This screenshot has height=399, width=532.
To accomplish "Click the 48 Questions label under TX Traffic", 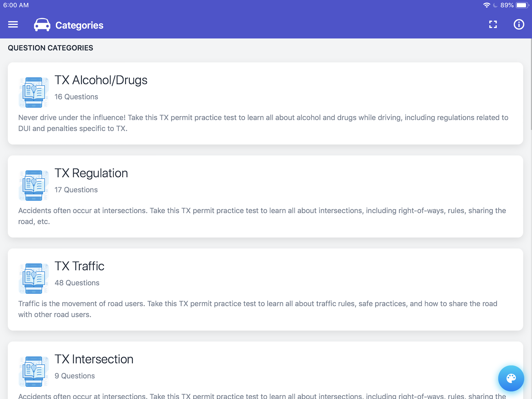I will [77, 282].
